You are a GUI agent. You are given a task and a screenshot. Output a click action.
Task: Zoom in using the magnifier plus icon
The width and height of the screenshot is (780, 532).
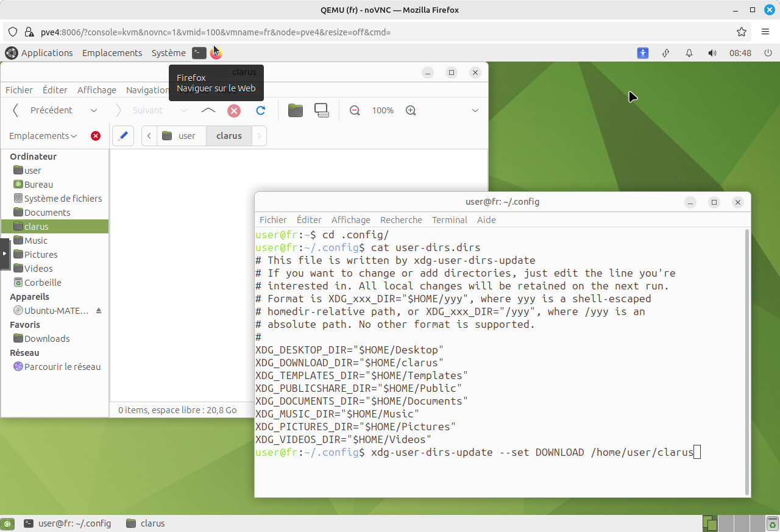[411, 110]
